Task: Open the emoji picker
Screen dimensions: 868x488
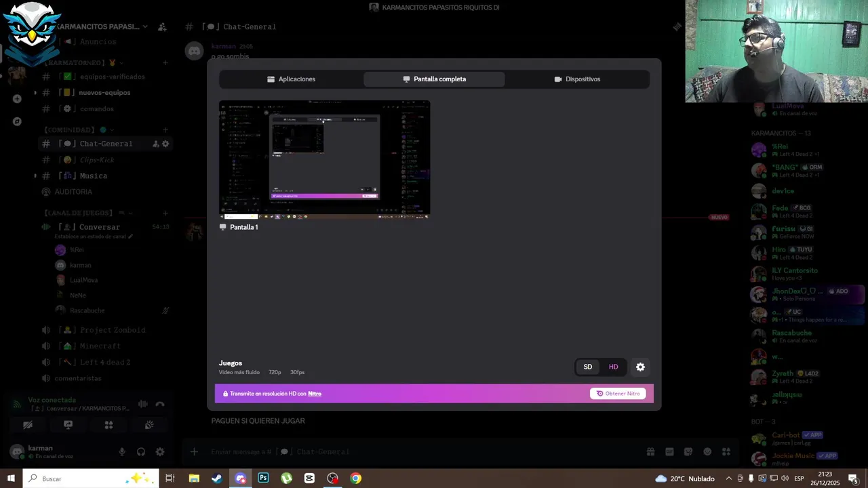Action: 707,452
